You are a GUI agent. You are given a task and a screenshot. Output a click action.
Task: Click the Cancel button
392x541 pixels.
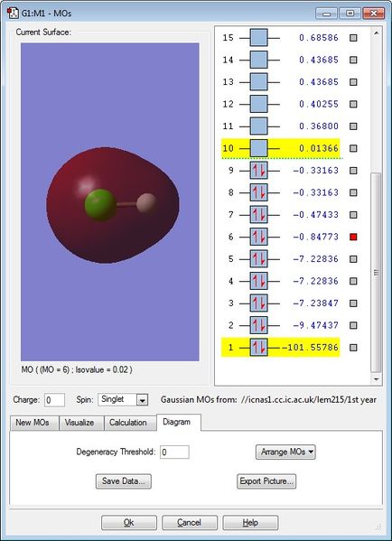(190, 523)
